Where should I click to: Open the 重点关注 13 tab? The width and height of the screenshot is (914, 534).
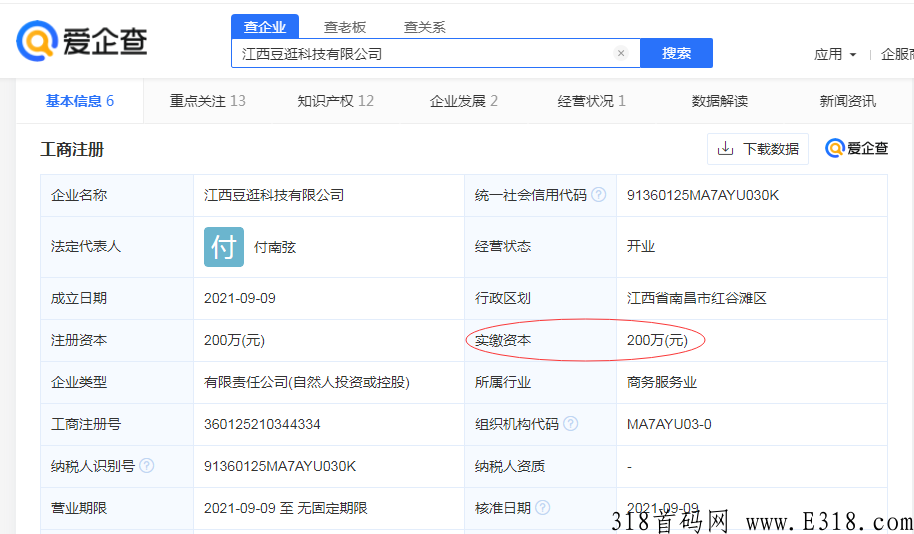[208, 101]
